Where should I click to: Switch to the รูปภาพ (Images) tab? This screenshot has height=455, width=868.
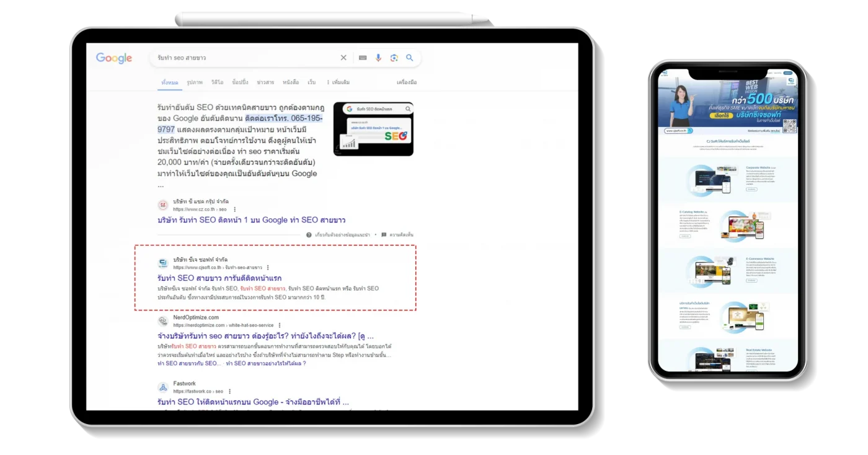[x=195, y=82]
